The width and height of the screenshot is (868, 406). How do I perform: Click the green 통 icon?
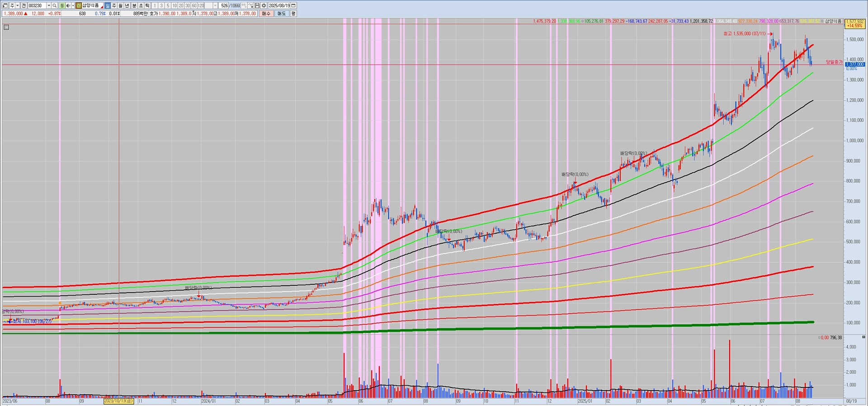62,5
